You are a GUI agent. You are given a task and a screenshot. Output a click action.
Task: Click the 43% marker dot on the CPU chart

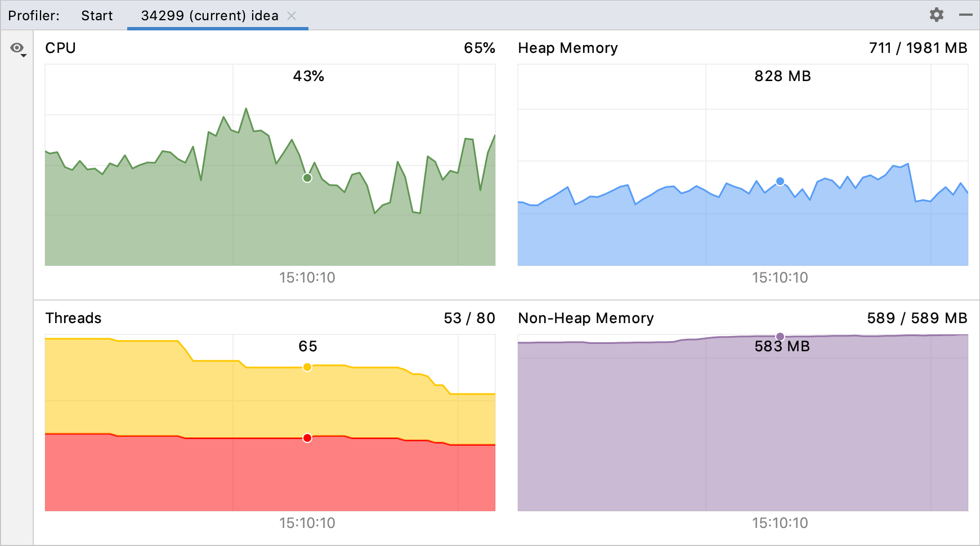[x=307, y=178]
